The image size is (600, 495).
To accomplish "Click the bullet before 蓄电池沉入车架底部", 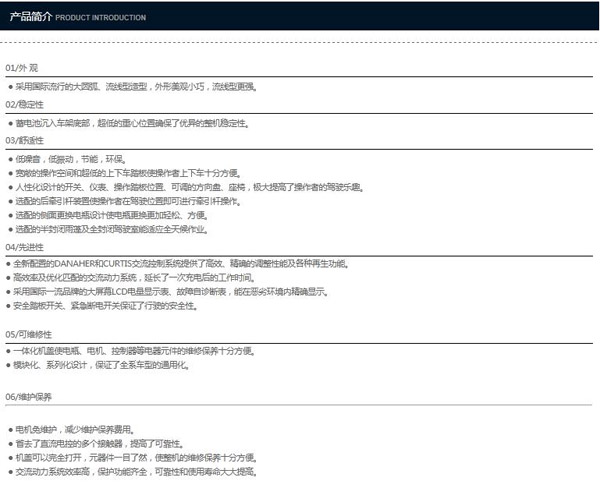I will point(9,123).
